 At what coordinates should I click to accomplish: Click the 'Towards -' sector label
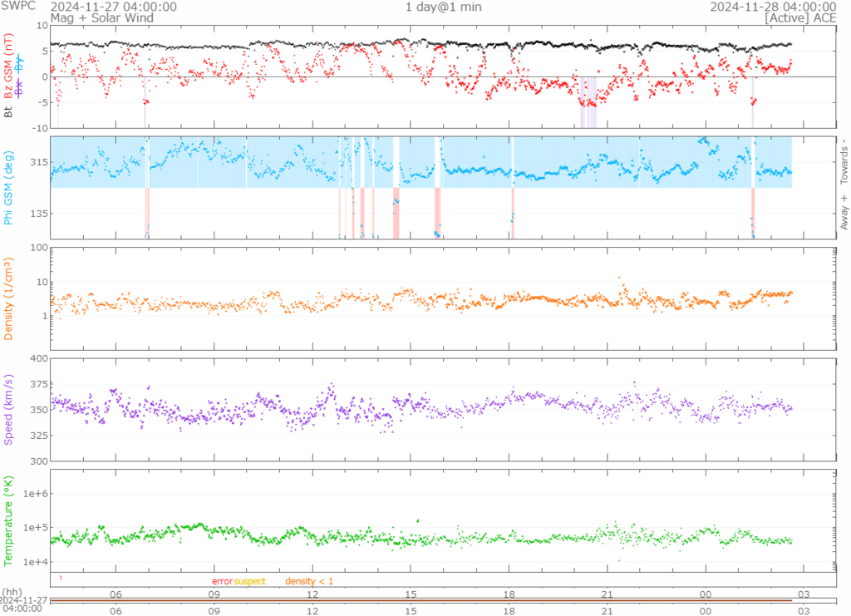tap(844, 161)
